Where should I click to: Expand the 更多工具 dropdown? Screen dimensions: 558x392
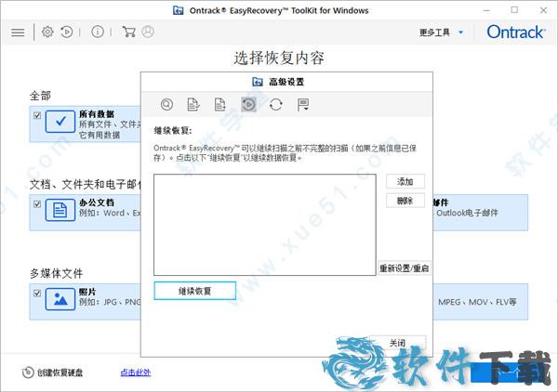(441, 33)
